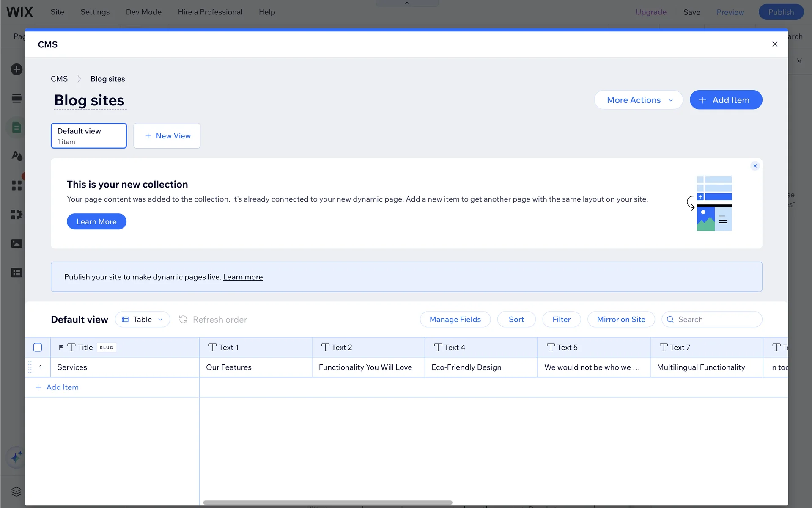Collapse the top bar chevron handle
This screenshot has height=508, width=812.
[x=406, y=3]
